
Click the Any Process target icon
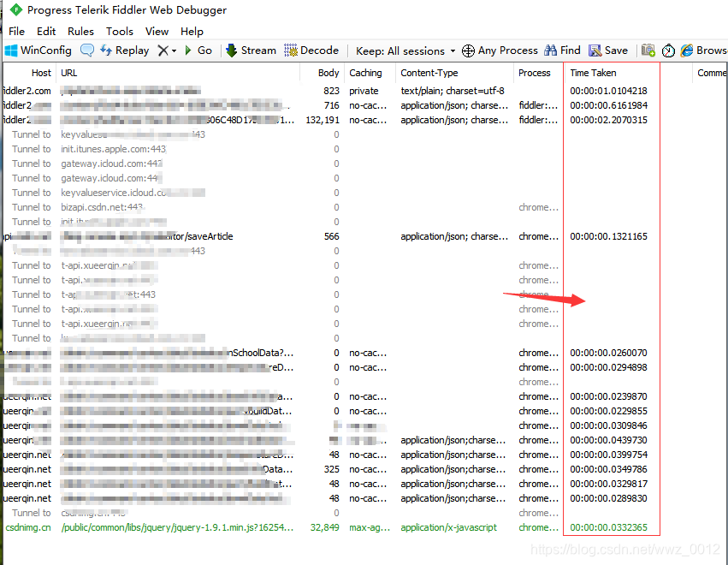click(x=468, y=51)
